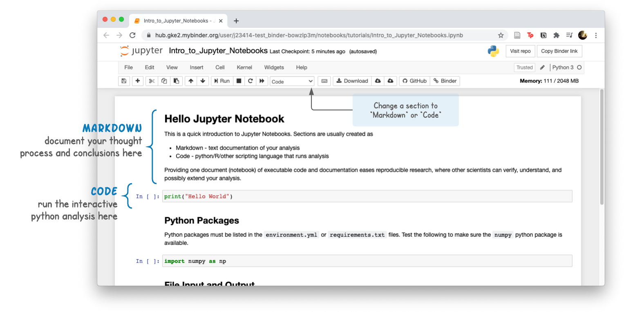Open the Help menu
The image size is (644, 312).
pyautogui.click(x=302, y=67)
